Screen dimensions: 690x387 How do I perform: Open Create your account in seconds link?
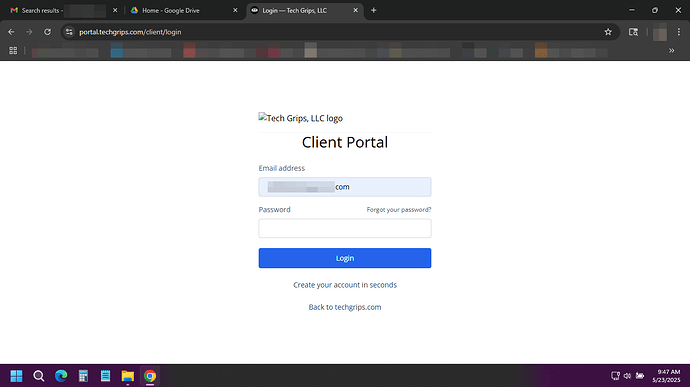[345, 285]
